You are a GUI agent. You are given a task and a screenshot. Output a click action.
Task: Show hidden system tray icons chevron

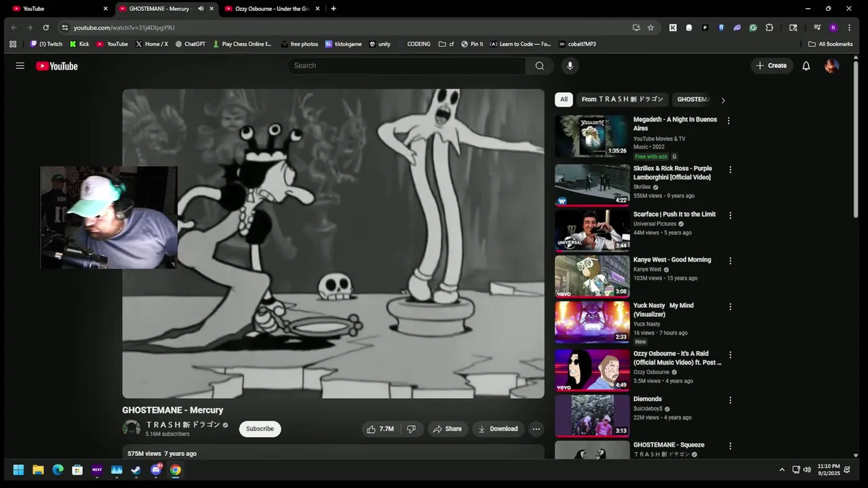click(781, 470)
